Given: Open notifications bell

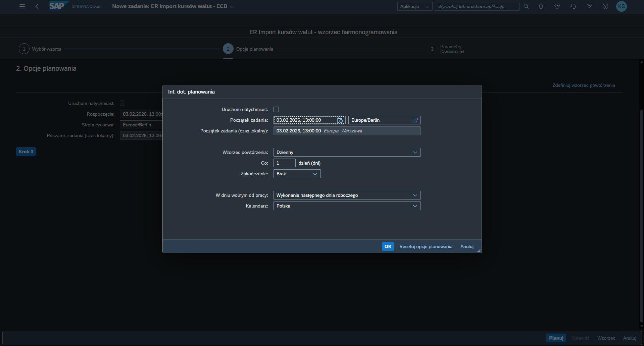Looking at the screenshot, I should [541, 6].
